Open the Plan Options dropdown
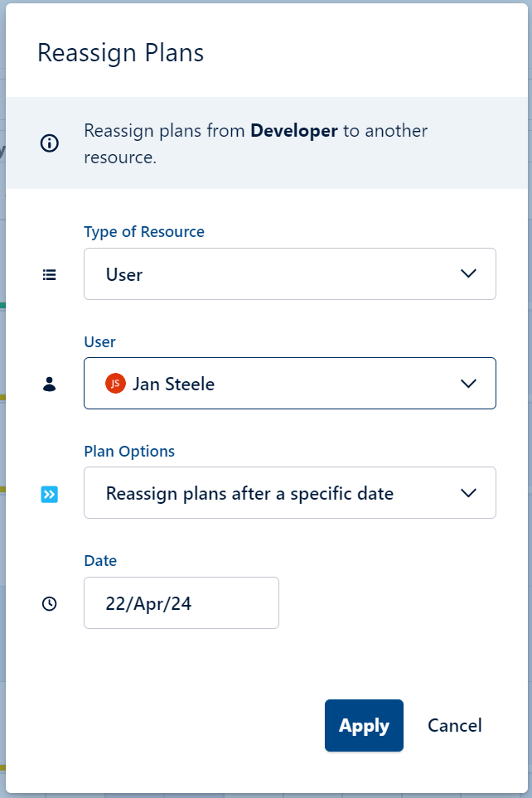Screen dimensions: 532x798 click(x=289, y=492)
